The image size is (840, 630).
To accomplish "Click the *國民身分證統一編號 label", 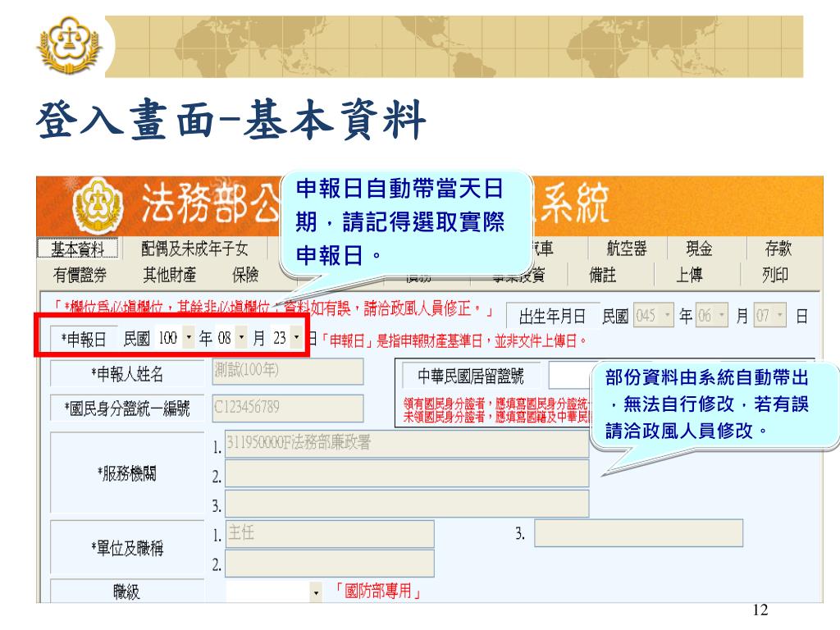I will tap(127, 409).
